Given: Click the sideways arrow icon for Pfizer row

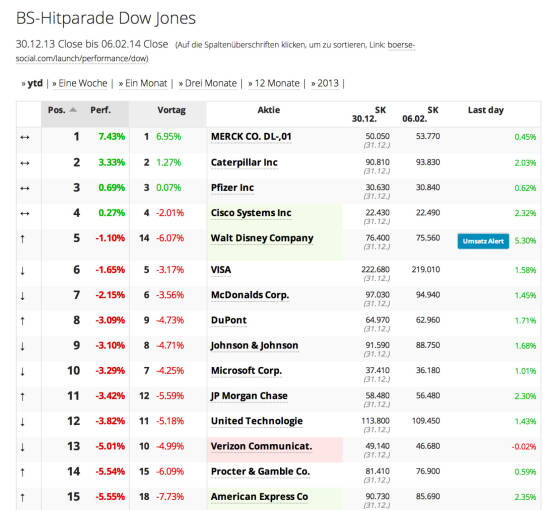Looking at the screenshot, I should pos(25,188).
